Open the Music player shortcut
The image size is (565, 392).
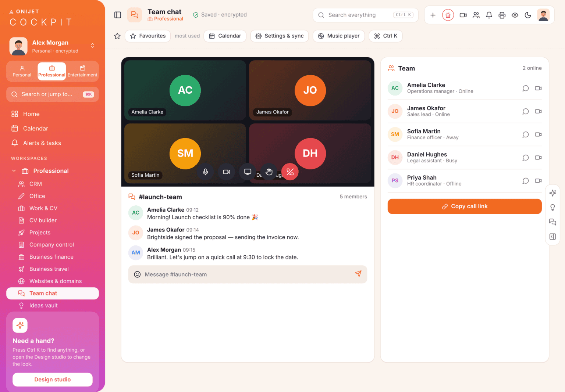pos(339,36)
